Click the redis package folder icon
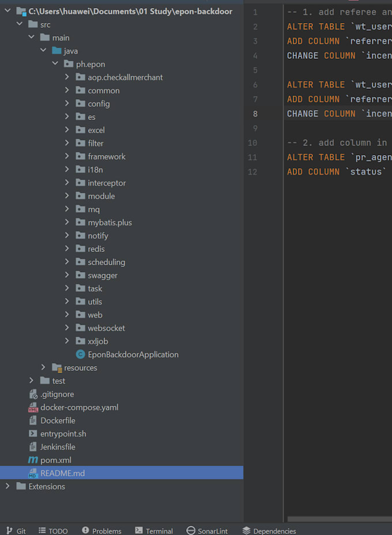The height and width of the screenshot is (535, 392). 80,248
